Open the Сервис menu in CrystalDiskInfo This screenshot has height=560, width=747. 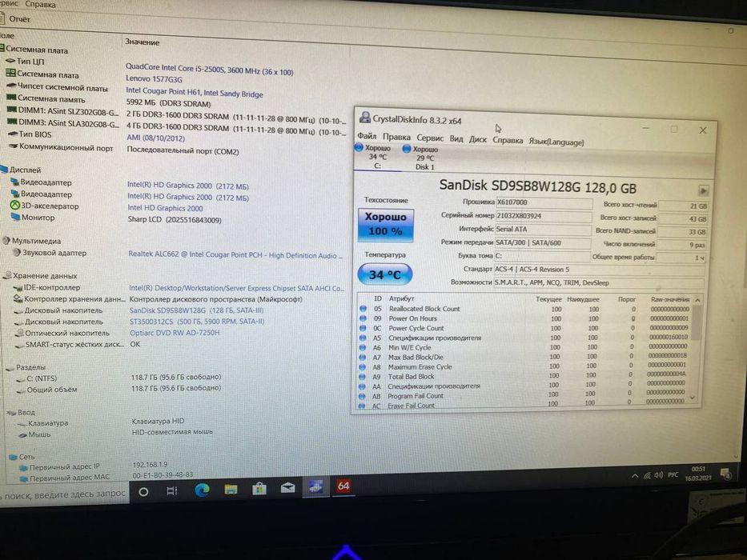click(430, 138)
